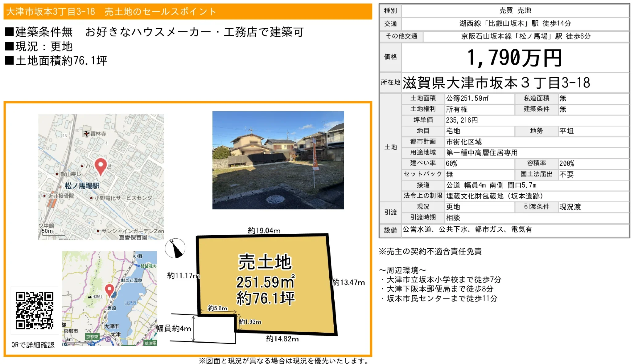Screen dimensions: 634x364
Task: Click the red pin on the regional map
Action: (109, 290)
